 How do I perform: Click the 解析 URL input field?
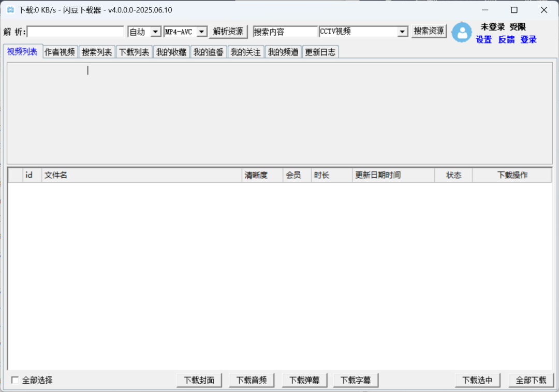click(76, 32)
